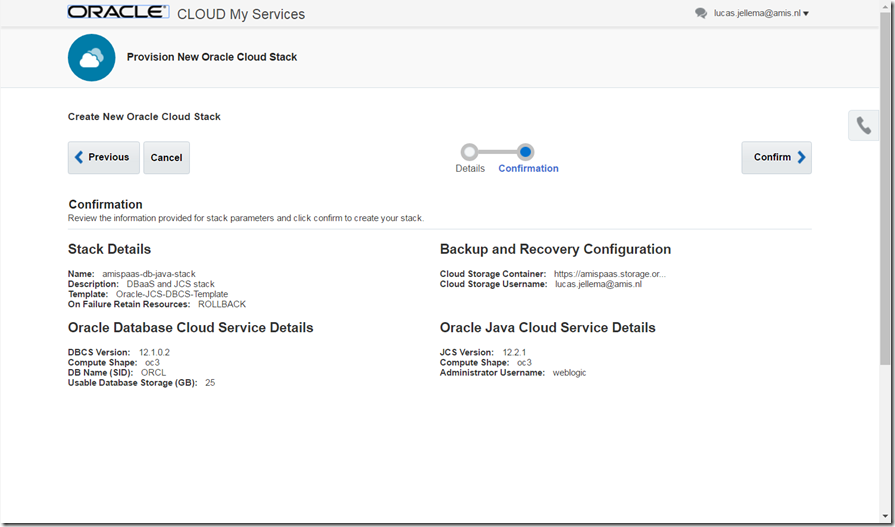Click the Confirmation step label

(x=528, y=169)
